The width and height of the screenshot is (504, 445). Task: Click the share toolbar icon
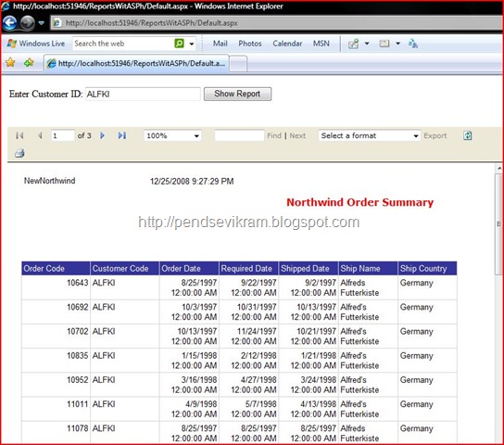[x=354, y=44]
